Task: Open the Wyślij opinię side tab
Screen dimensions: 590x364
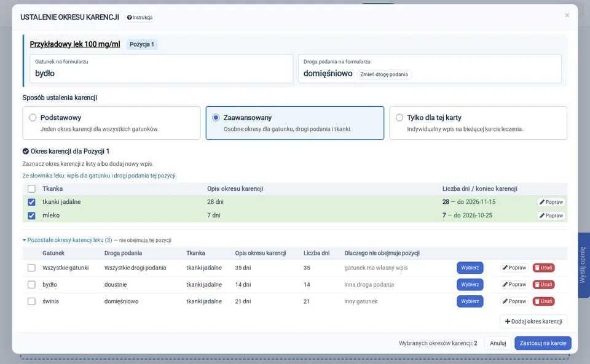Action: [x=583, y=265]
